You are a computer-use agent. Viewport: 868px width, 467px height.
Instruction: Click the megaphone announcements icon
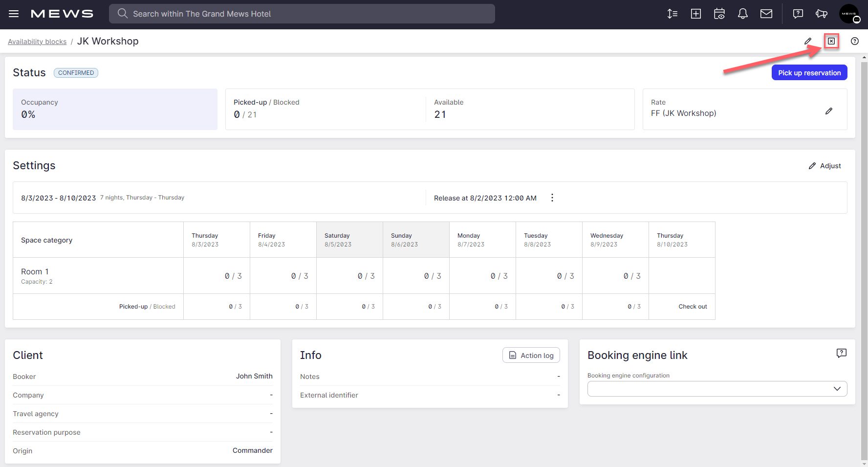[821, 14]
